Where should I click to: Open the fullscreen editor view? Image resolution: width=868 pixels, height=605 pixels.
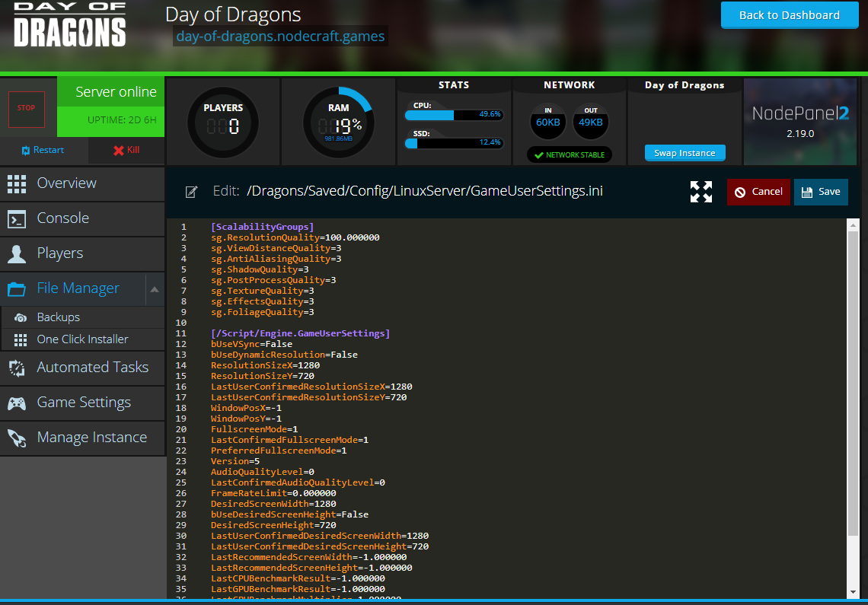coord(700,192)
